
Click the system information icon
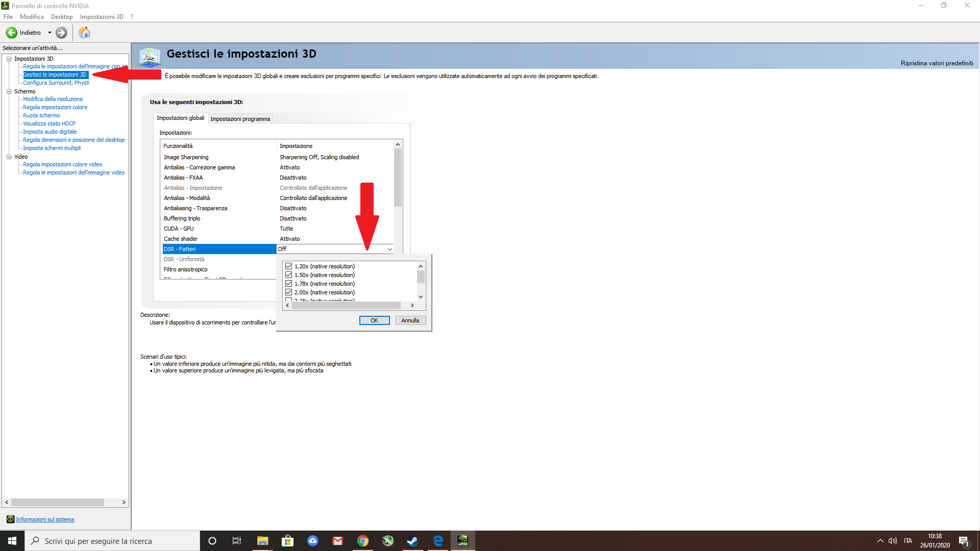click(10, 519)
